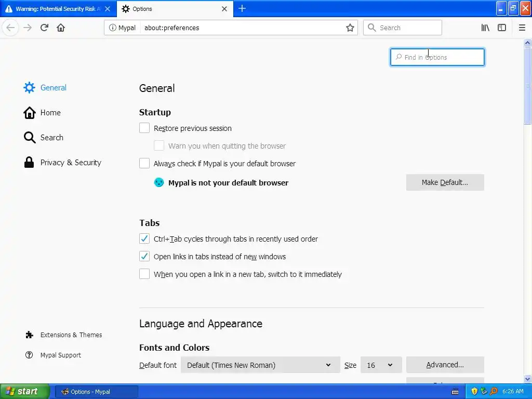This screenshot has height=399, width=532.
Task: Toggle Warn you when quitting the browser
Action: click(159, 145)
